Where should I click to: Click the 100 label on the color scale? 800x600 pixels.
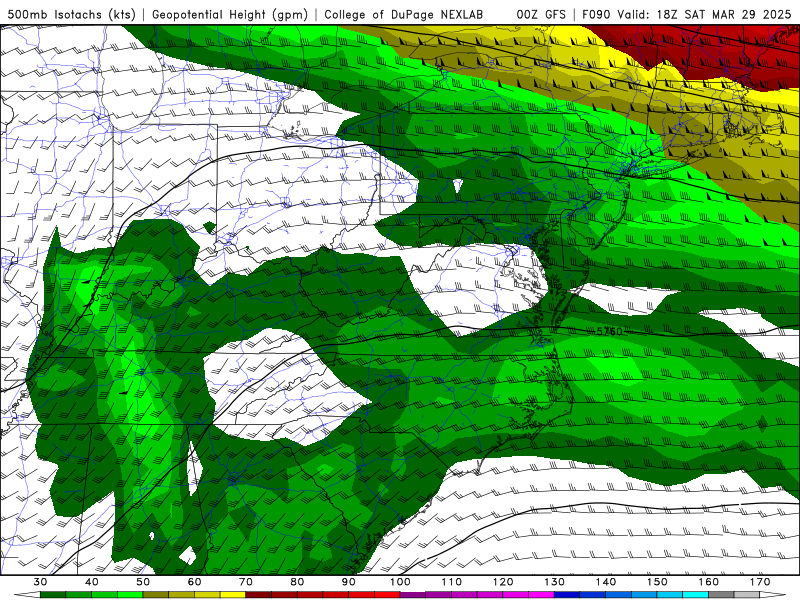pos(400,582)
